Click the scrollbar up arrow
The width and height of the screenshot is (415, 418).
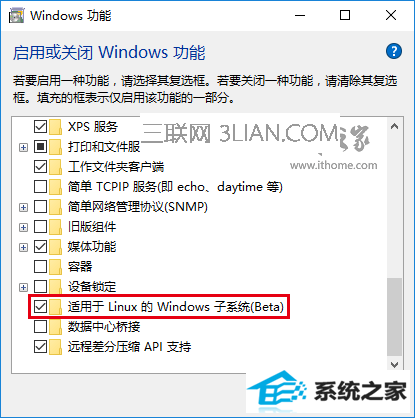(395, 127)
